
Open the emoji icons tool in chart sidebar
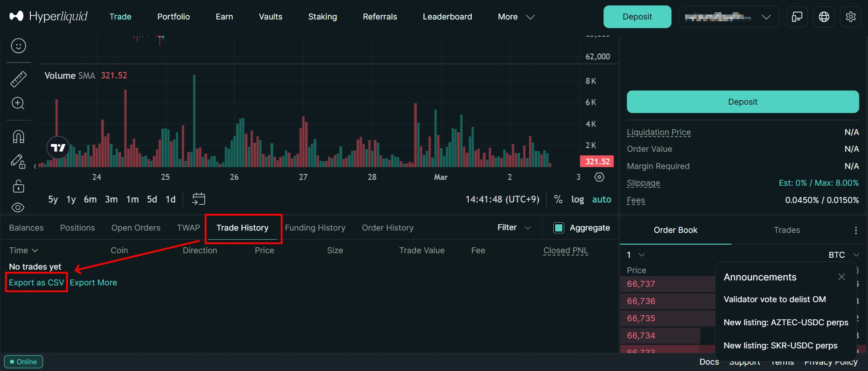pos(18,46)
